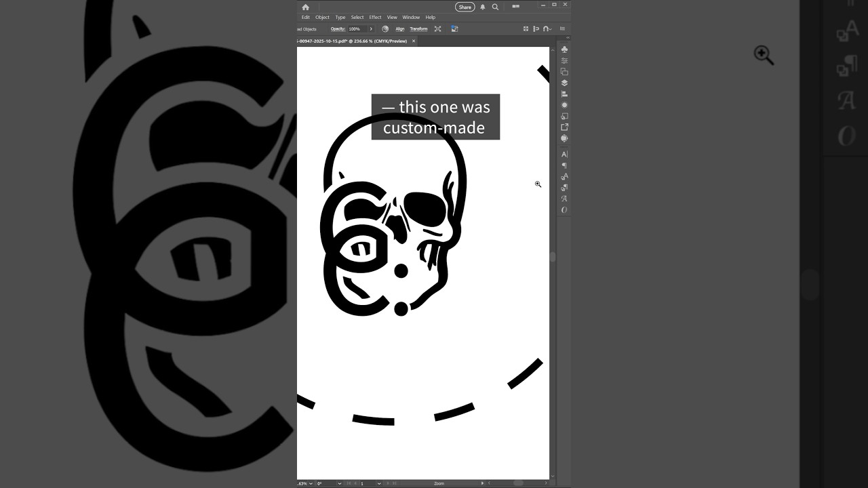Screen dimensions: 868x488
Task: Open the OpenType panel icon
Action: pos(564,210)
